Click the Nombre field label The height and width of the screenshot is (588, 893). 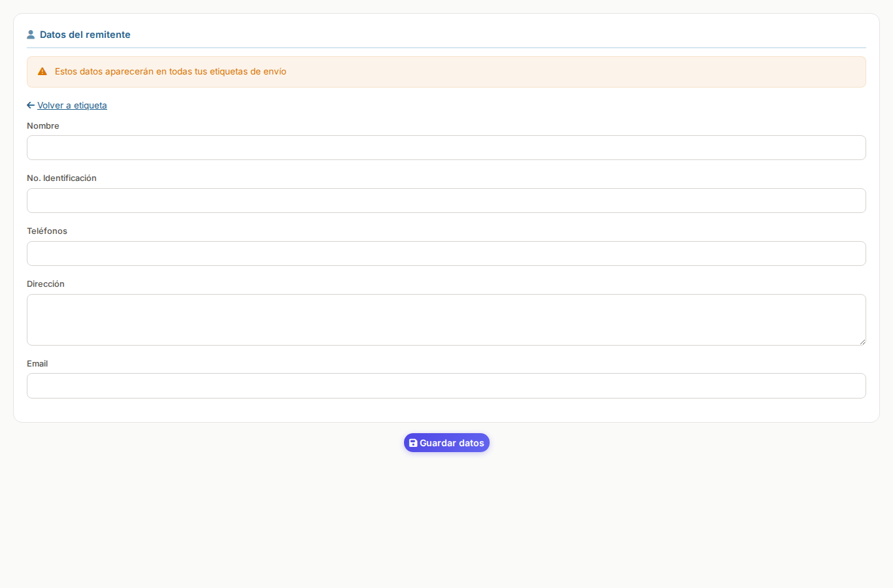click(43, 126)
